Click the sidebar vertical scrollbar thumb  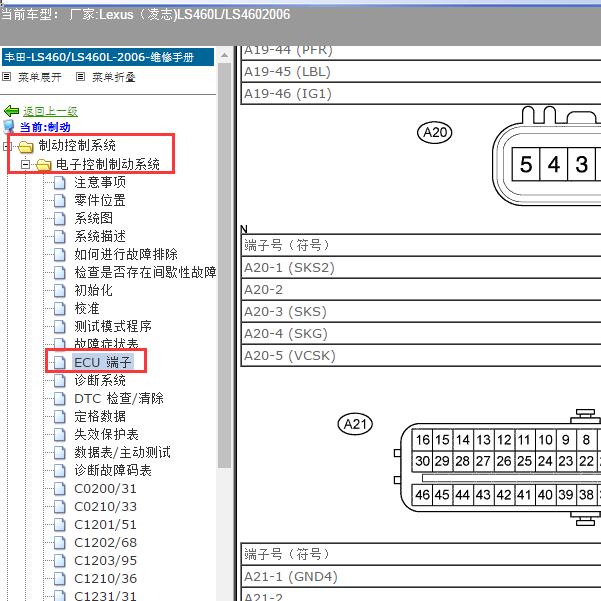225,265
